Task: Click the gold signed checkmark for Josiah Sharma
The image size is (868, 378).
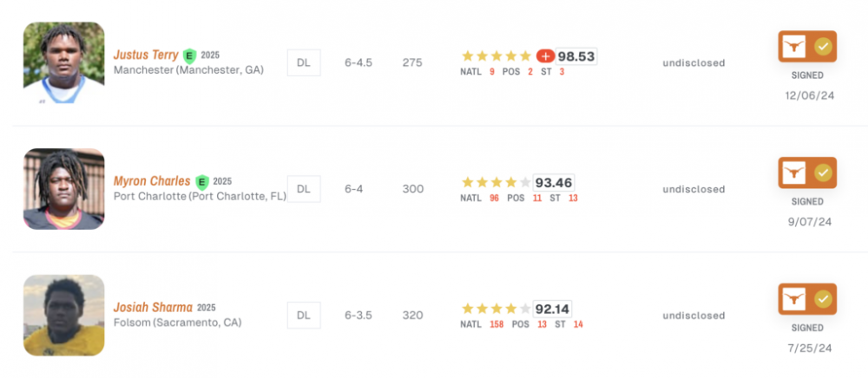Action: click(x=823, y=299)
